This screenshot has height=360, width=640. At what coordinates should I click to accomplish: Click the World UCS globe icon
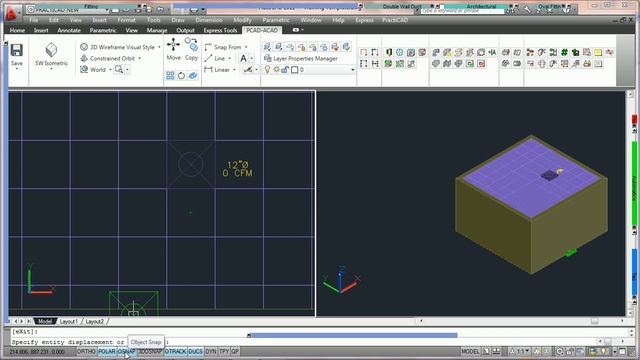point(84,69)
